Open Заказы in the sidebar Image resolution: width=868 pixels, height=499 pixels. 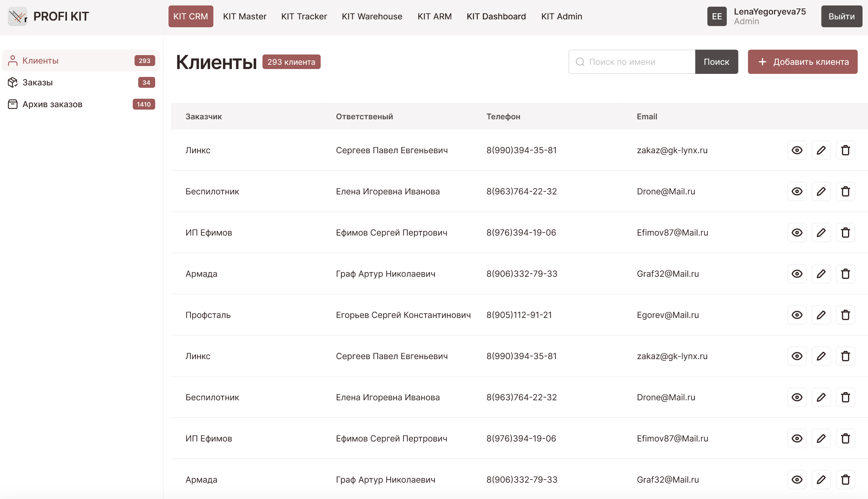(x=38, y=82)
